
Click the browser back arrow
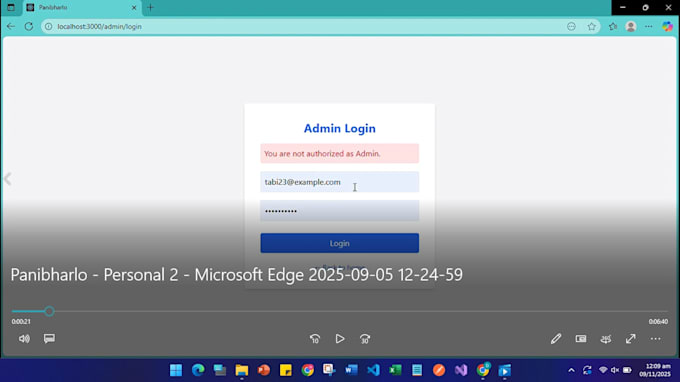11,26
